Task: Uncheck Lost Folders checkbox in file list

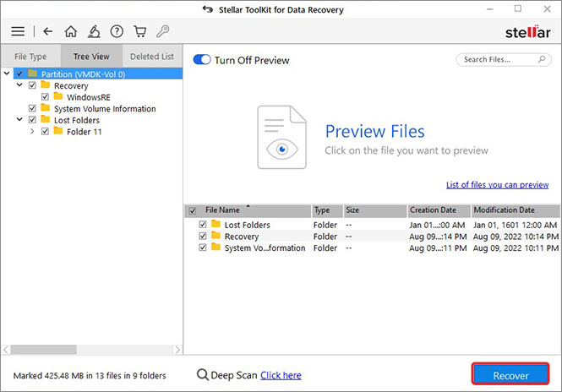Action: 203,225
